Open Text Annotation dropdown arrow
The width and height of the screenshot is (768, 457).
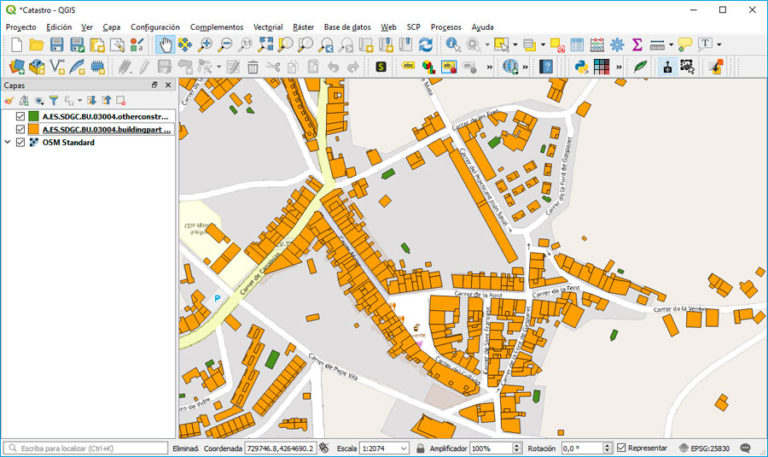pyautogui.click(x=719, y=45)
